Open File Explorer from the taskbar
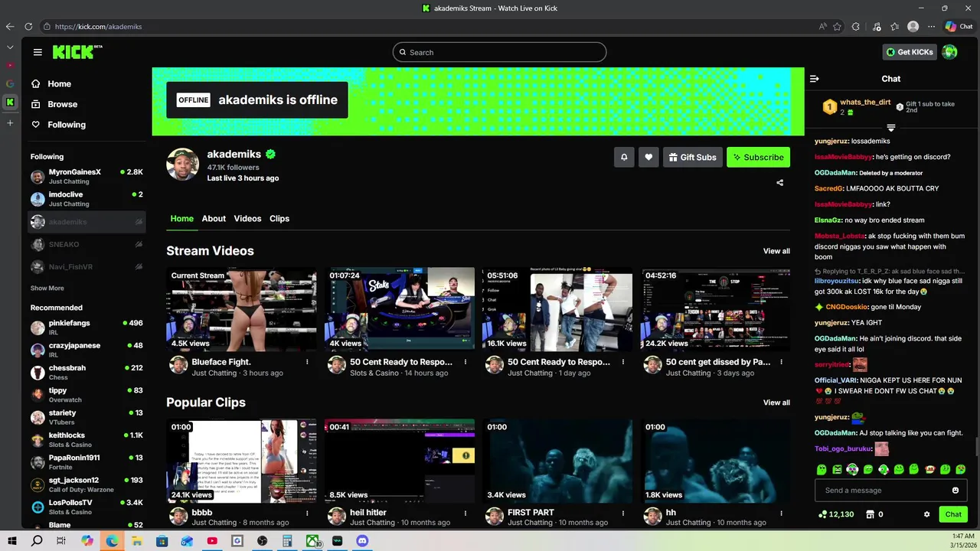980x551 pixels. coord(137,541)
